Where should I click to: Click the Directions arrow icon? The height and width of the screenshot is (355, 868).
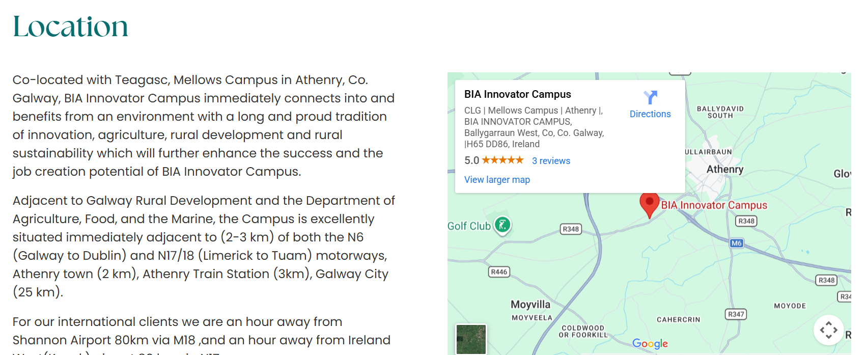[x=650, y=97]
